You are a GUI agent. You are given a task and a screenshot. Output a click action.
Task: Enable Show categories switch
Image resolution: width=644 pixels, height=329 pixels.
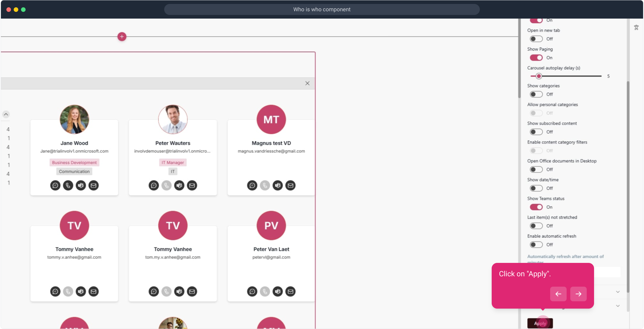536,94
